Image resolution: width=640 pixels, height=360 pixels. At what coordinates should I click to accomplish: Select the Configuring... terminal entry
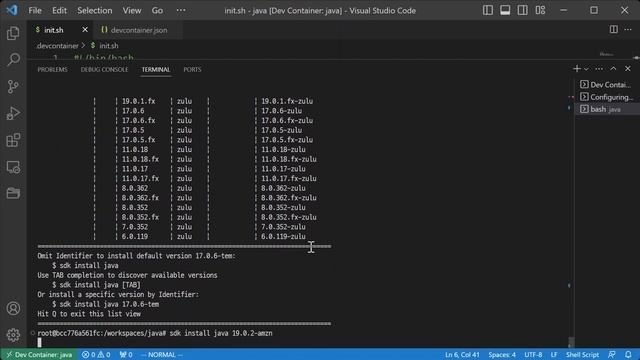606,97
